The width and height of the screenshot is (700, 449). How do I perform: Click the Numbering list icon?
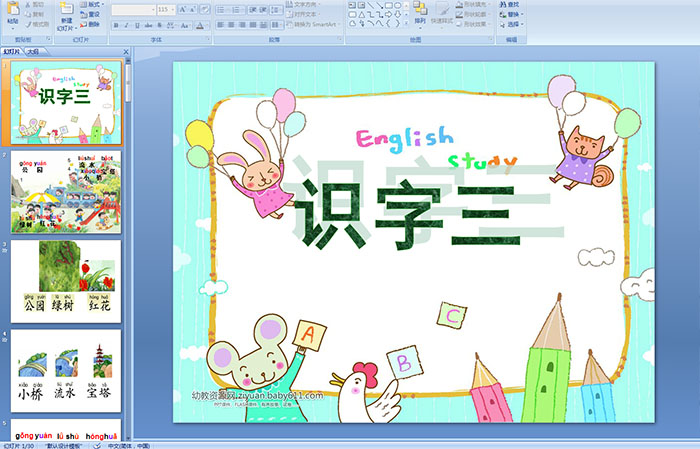coord(236,10)
